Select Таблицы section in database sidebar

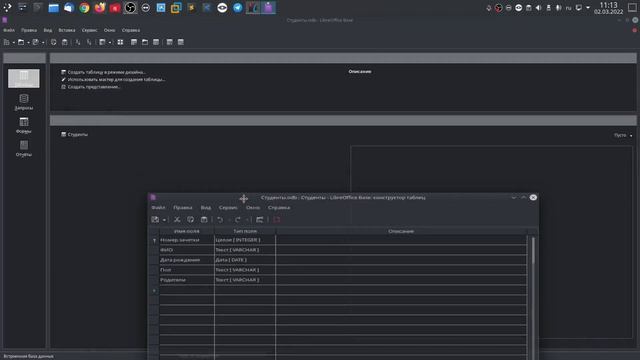click(24, 78)
